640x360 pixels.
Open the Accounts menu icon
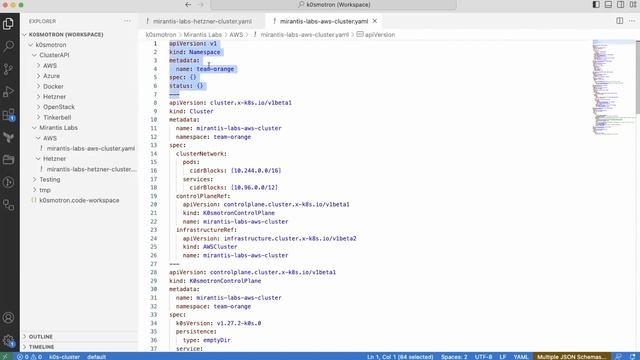point(8,318)
